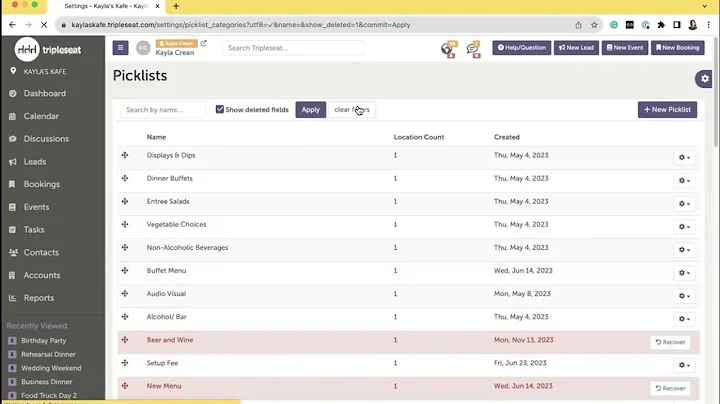This screenshot has height=404, width=720.
Task: Click the browser reload/stop icon
Action: 44,25
